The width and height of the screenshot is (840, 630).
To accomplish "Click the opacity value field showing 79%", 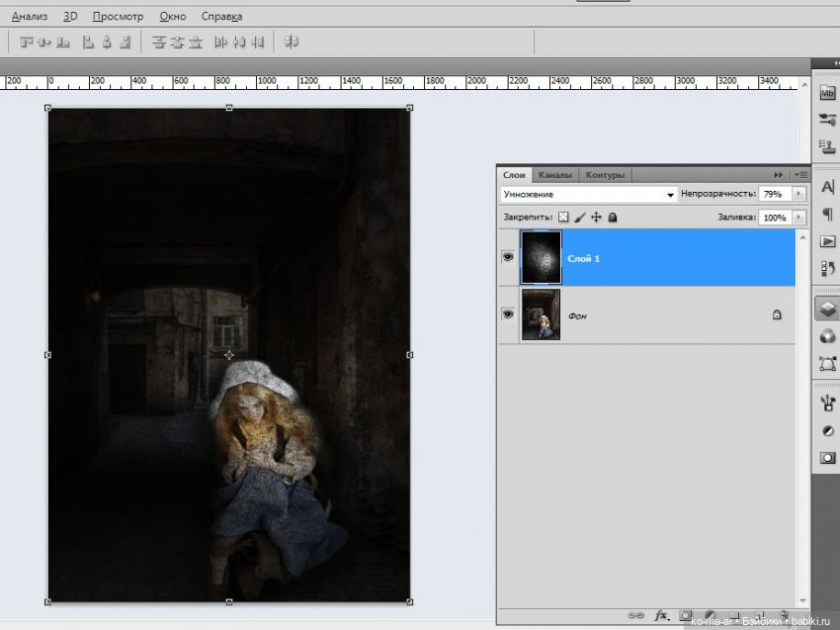I will point(774,195).
